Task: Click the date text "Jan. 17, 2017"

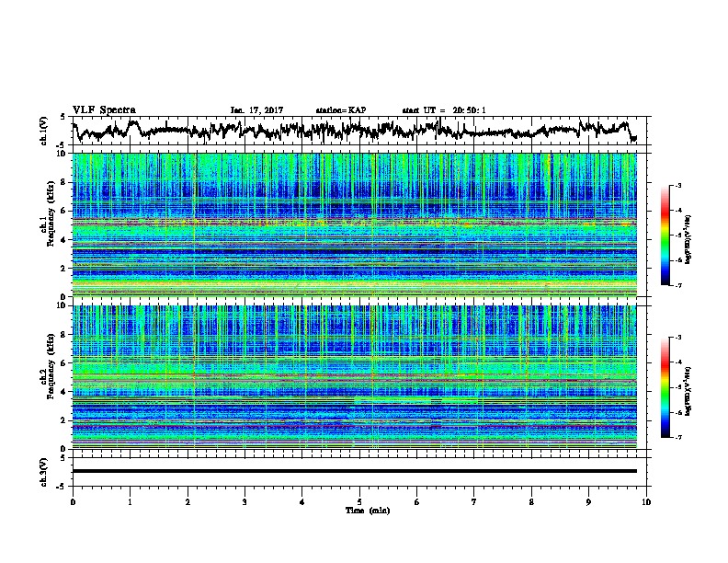Action: (256, 110)
